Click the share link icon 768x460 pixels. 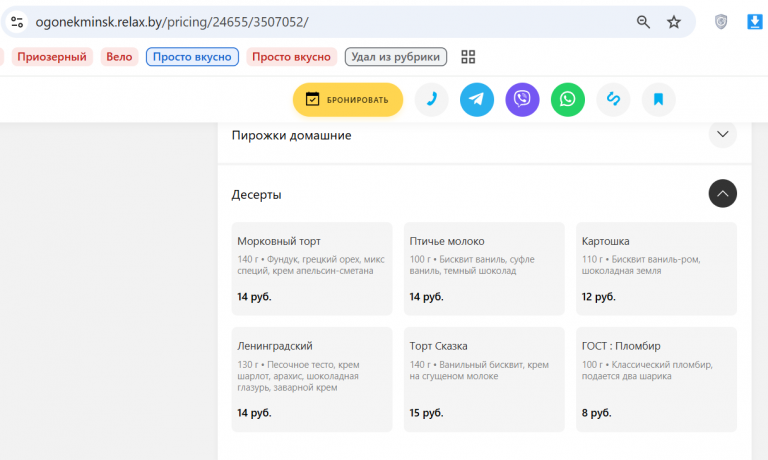tap(613, 99)
